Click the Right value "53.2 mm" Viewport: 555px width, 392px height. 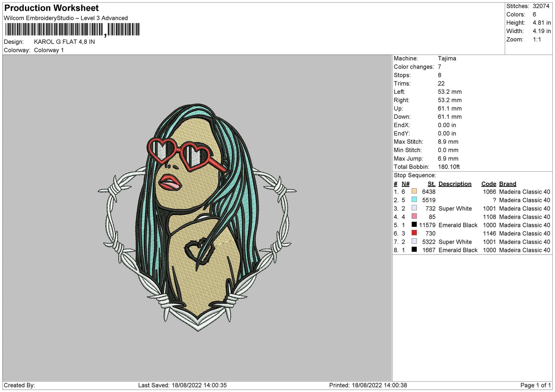point(450,100)
